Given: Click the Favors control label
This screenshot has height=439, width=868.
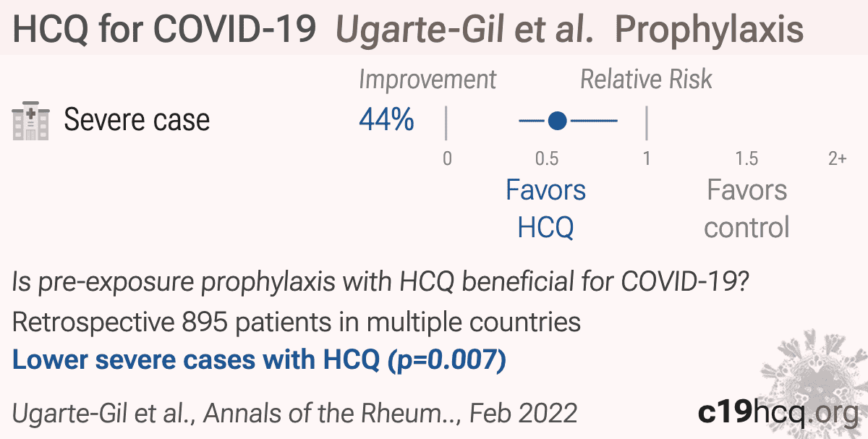Looking at the screenshot, I should (x=746, y=209).
